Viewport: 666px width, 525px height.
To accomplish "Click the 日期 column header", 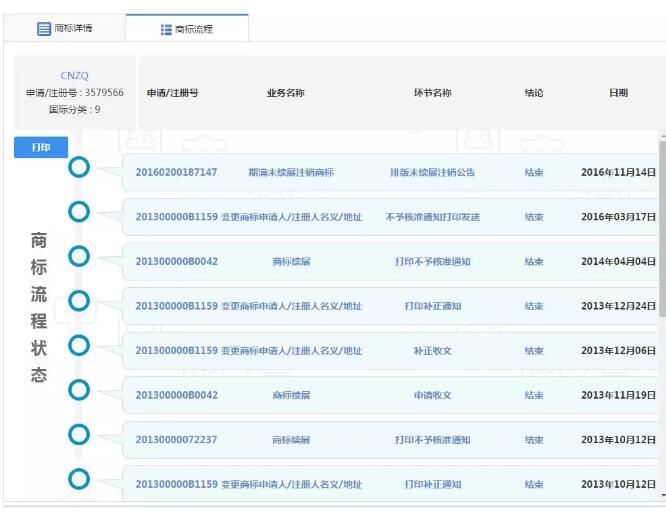I will 618,93.
